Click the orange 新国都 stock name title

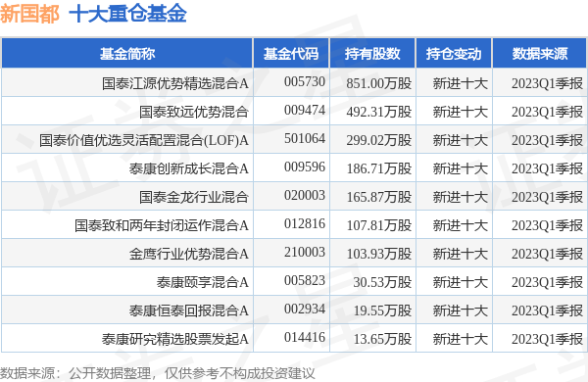[x=29, y=15]
